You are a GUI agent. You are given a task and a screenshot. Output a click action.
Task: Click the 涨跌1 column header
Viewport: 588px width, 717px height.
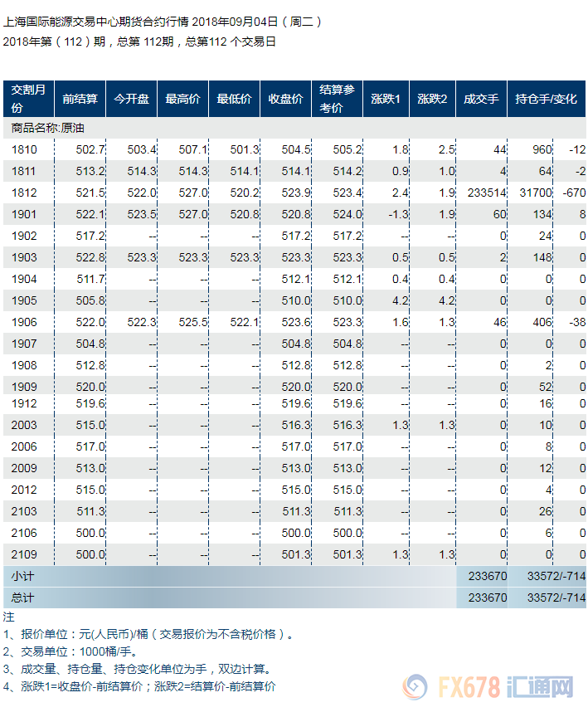click(x=386, y=99)
